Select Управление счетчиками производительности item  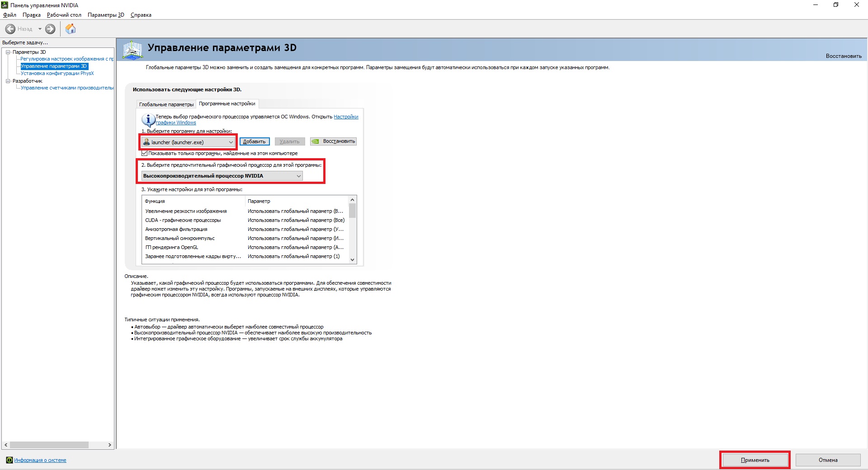coord(67,88)
